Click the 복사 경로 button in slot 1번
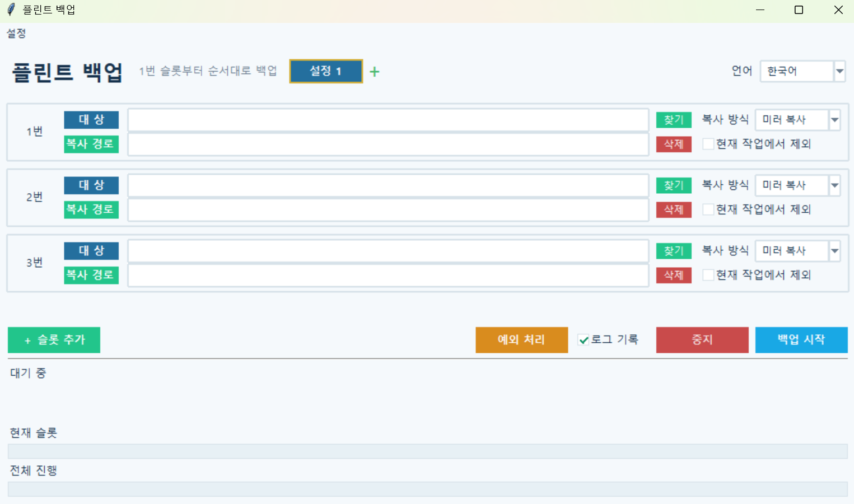The image size is (854, 504). 91,144
